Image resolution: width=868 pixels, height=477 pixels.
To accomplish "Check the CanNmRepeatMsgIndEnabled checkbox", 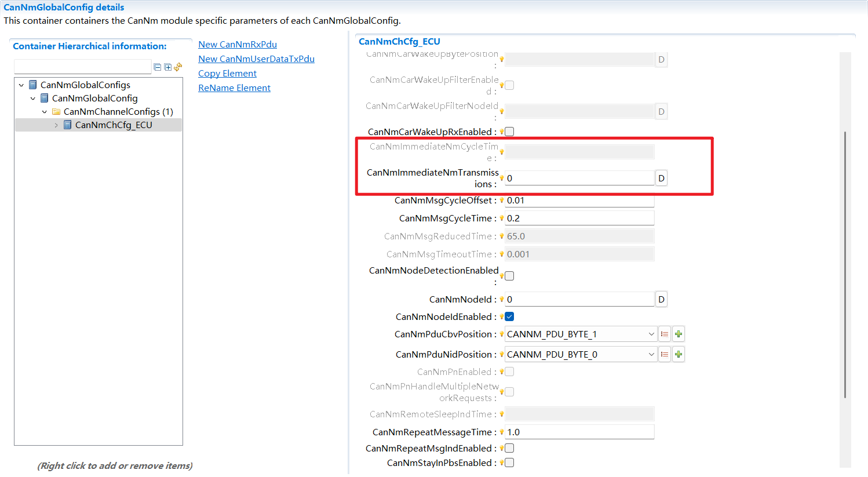I will tap(509, 449).
